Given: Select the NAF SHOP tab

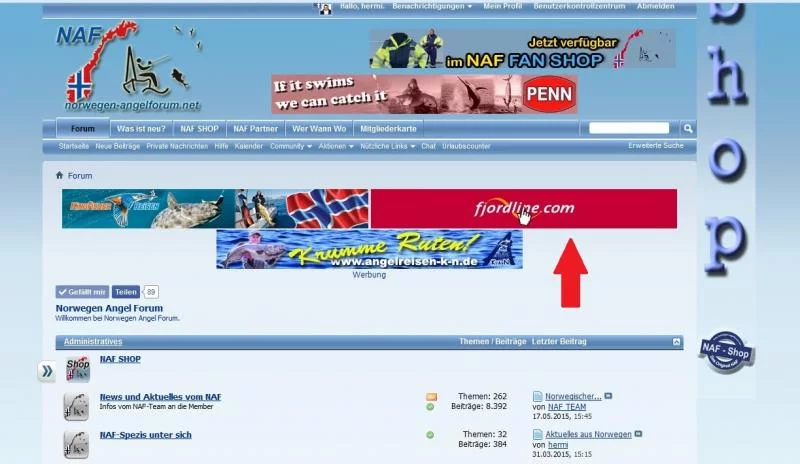Looking at the screenshot, I should (x=199, y=129).
